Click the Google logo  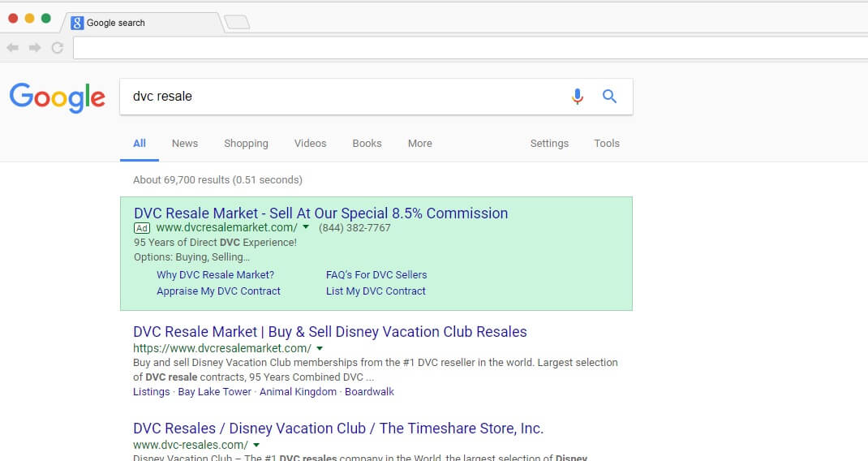click(x=57, y=97)
